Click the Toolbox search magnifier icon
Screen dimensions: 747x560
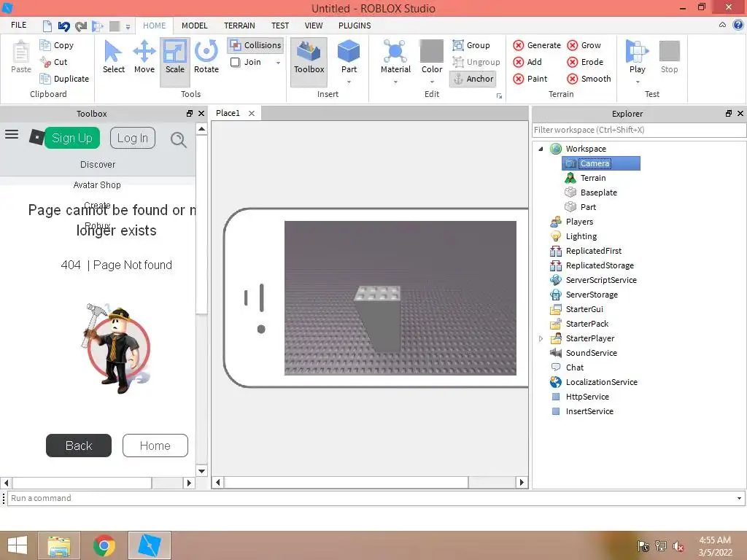coord(178,139)
